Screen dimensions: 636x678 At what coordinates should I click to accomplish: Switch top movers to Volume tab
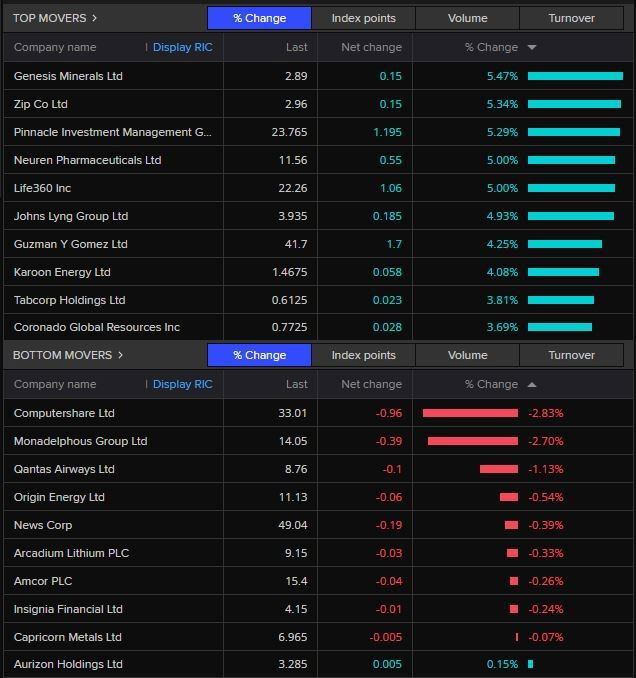coord(467,18)
